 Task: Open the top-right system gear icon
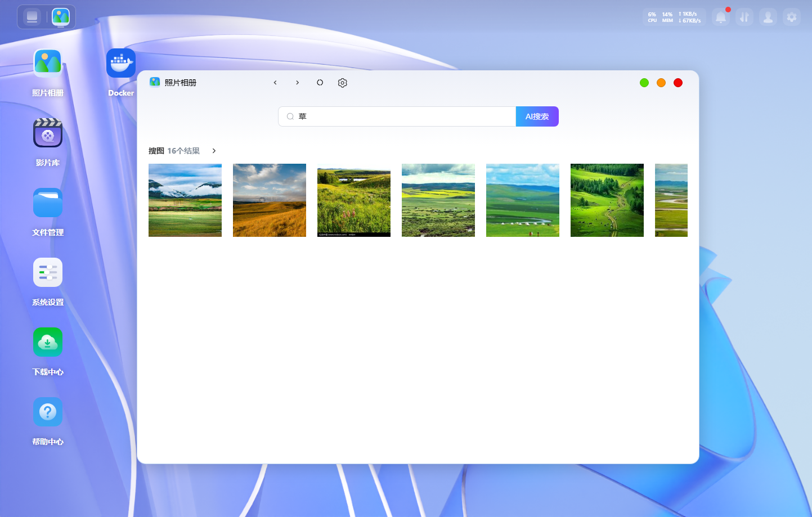pyautogui.click(x=792, y=17)
